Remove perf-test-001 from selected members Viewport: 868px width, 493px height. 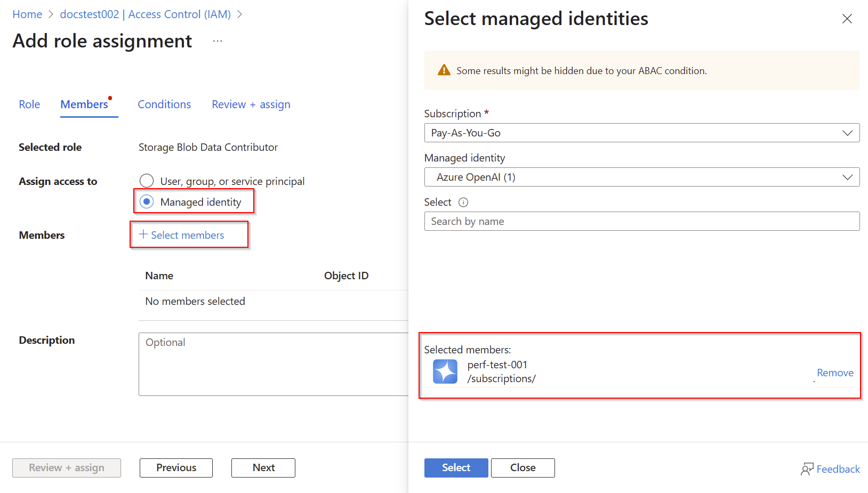(x=834, y=373)
